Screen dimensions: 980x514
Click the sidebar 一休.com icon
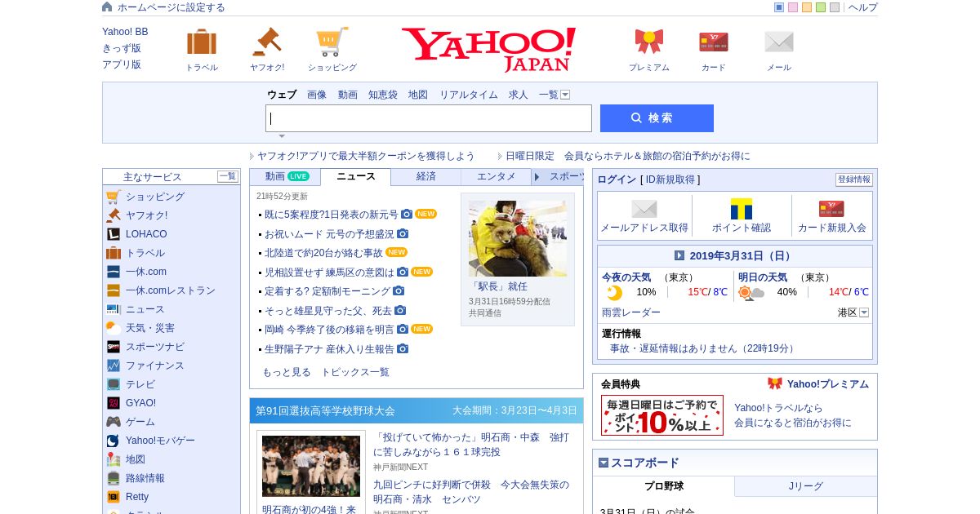pos(114,272)
